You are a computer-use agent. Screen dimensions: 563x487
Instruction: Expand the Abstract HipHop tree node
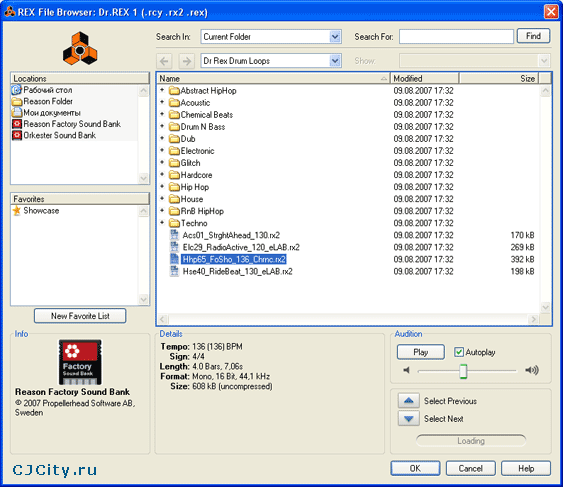click(x=162, y=90)
